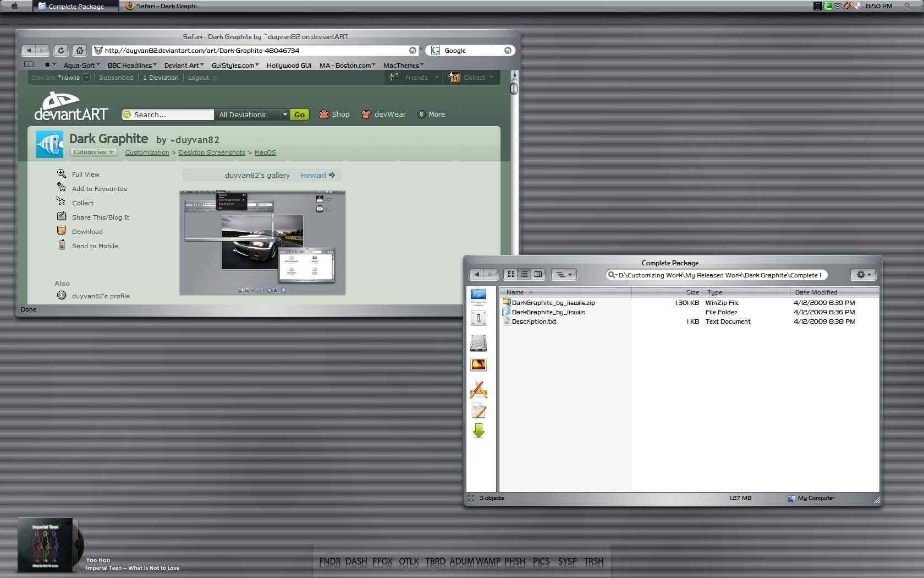Expand the BBC Headlines bookmark folder
Viewport: 924px width, 578px height.
click(x=132, y=65)
